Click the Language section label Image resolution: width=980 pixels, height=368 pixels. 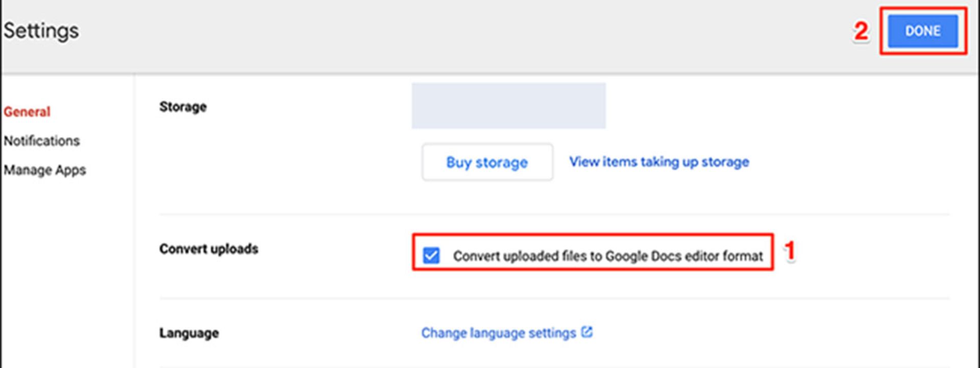[x=189, y=333]
